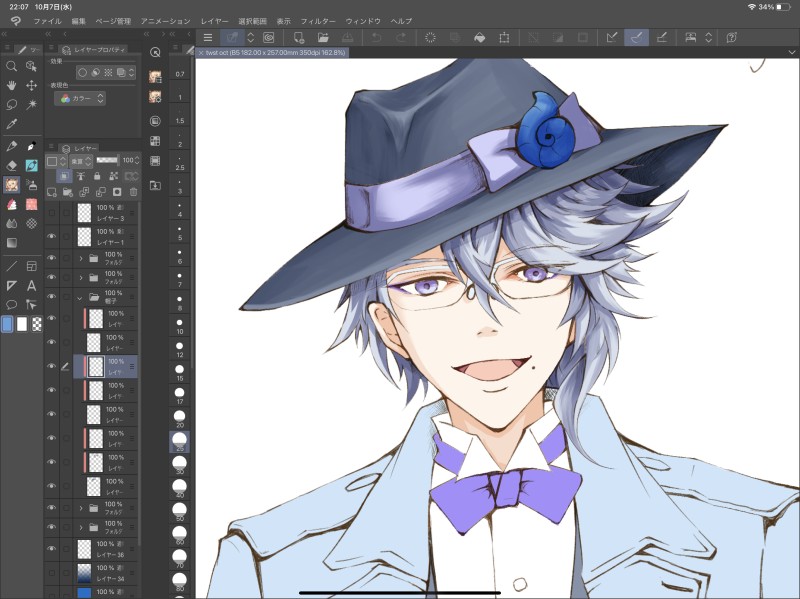This screenshot has height=599, width=800.
Task: Choose brush size 0.7 preset
Action: tap(180, 70)
